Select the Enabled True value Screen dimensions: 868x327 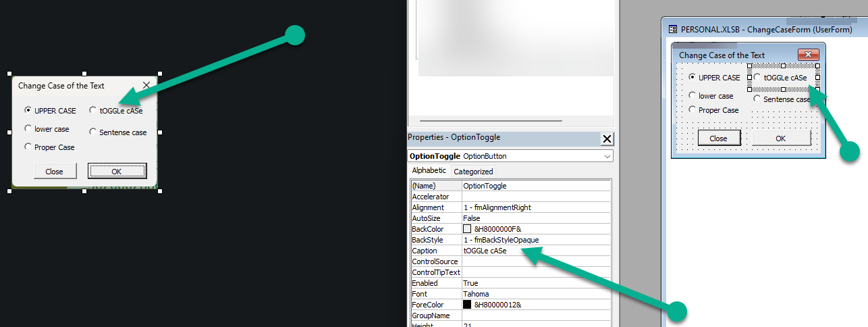[536, 283]
